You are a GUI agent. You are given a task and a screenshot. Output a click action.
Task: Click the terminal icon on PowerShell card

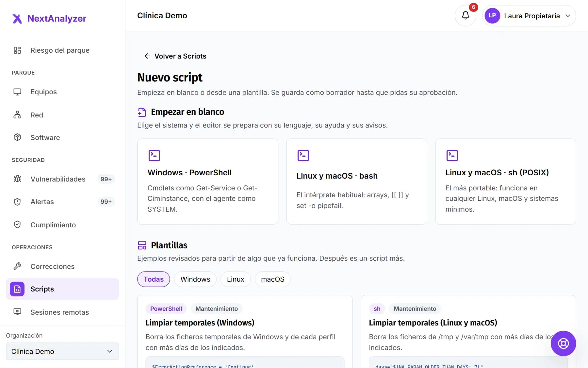coord(154,155)
